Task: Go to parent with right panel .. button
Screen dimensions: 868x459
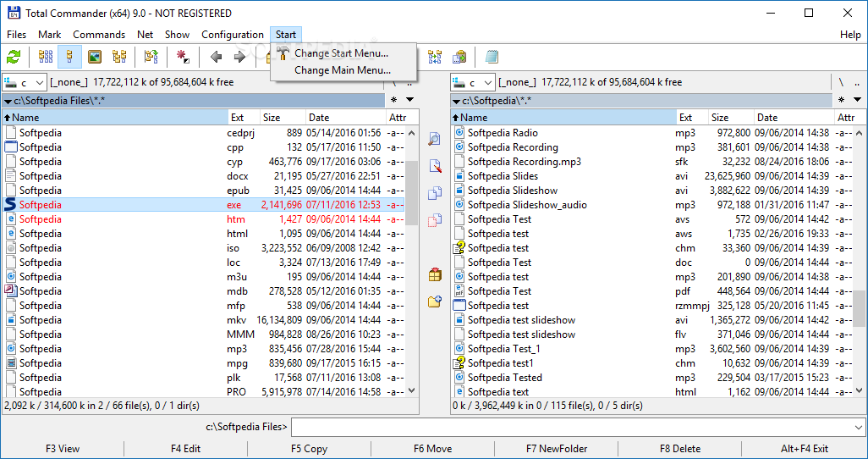Action: (857, 83)
